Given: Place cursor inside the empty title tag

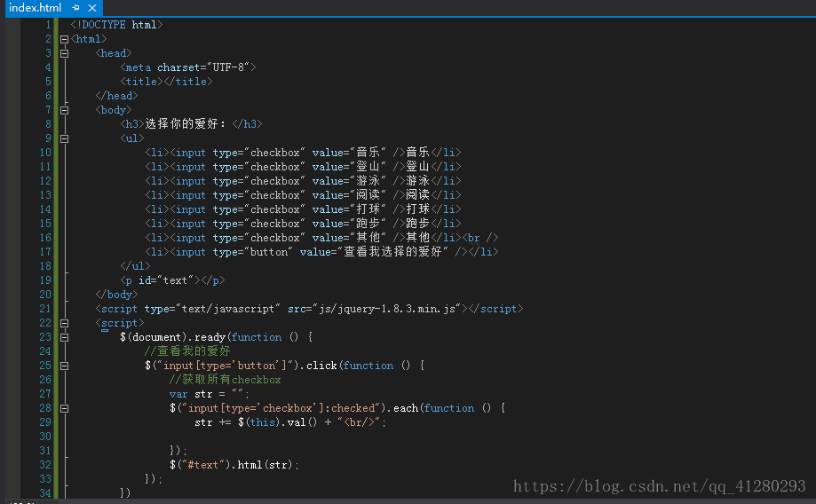Looking at the screenshot, I should pyautogui.click(x=162, y=82).
